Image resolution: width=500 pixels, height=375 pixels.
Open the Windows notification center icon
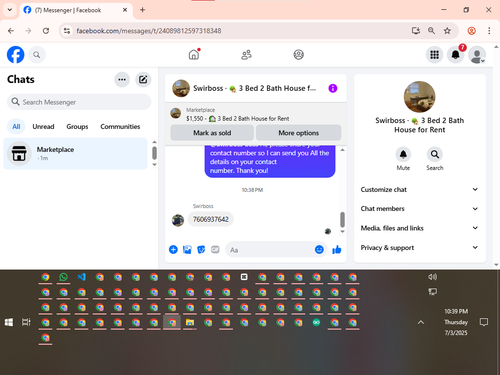[484, 322]
